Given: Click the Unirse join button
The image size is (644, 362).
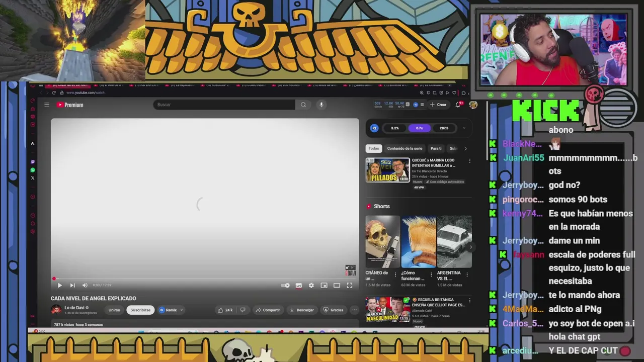Looking at the screenshot, I should 114,310.
